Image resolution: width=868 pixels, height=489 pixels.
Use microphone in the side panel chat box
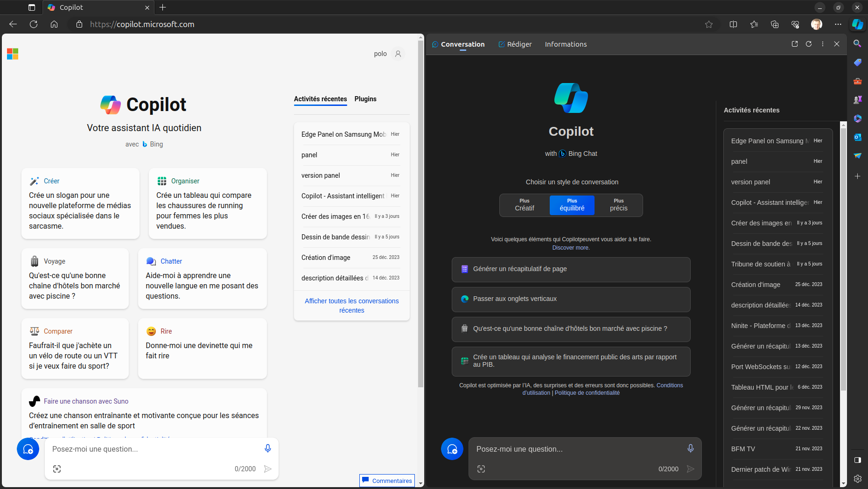(691, 448)
